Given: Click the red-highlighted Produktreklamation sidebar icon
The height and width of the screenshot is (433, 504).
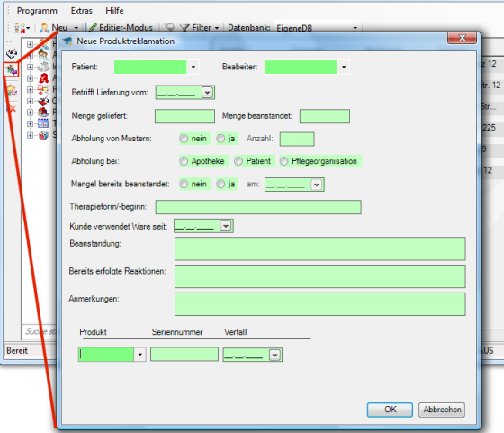Looking at the screenshot, I should click(x=11, y=69).
